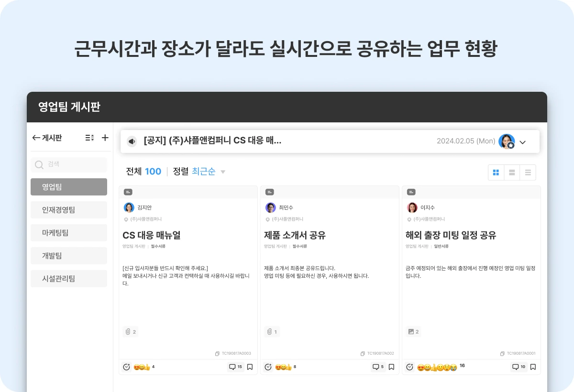Open attachment on 제품 소개서 공유 card
Screen dimensions: 574x392
point(272,332)
